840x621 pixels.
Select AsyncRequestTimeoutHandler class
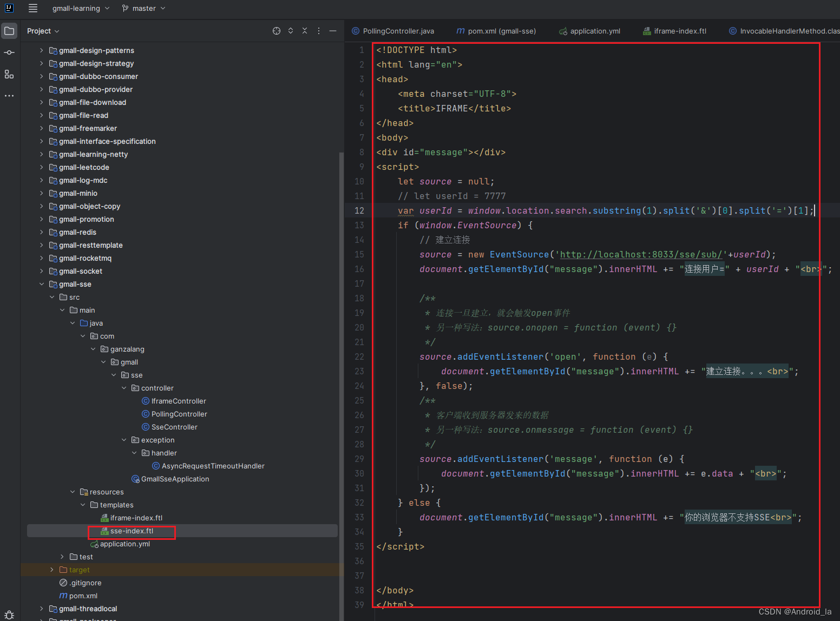pyautogui.click(x=213, y=466)
